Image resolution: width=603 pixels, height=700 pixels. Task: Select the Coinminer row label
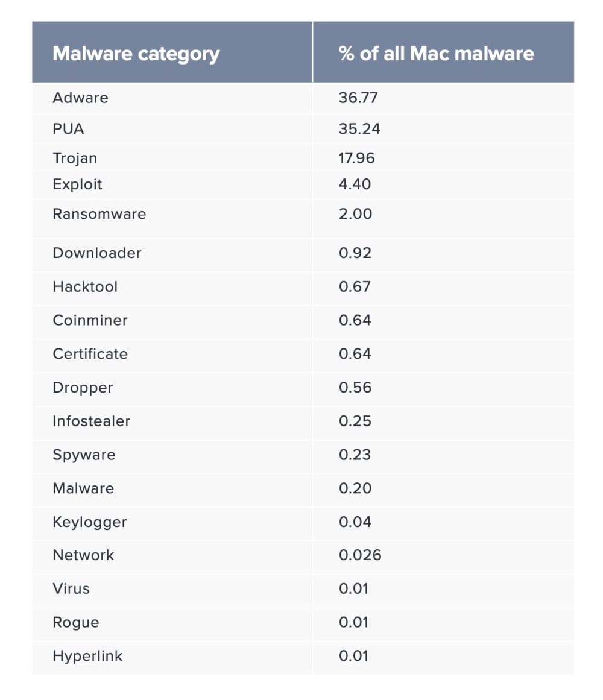pos(90,320)
